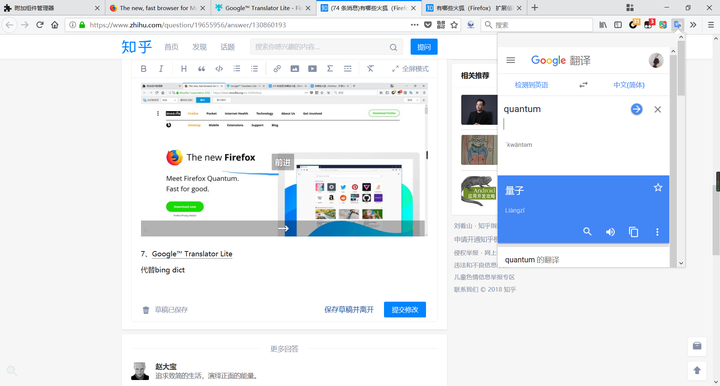Viewport: 720px width, 386px height.
Task: Open the Firefox library icon
Action: click(603, 25)
